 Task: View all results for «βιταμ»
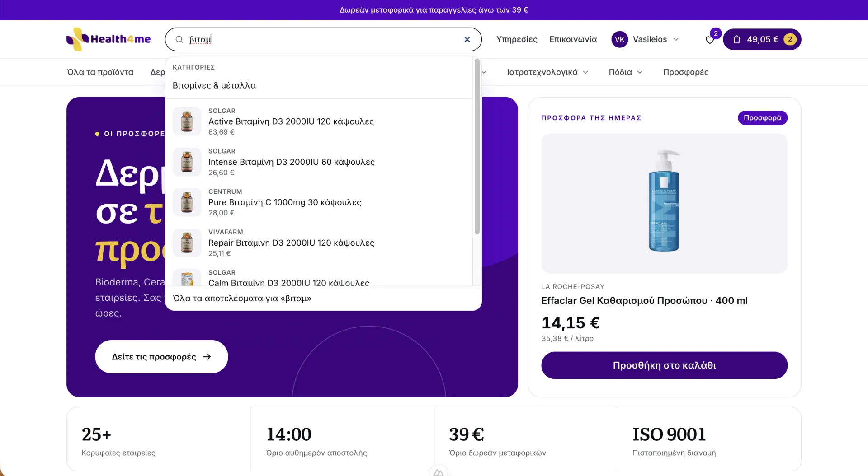242,298
